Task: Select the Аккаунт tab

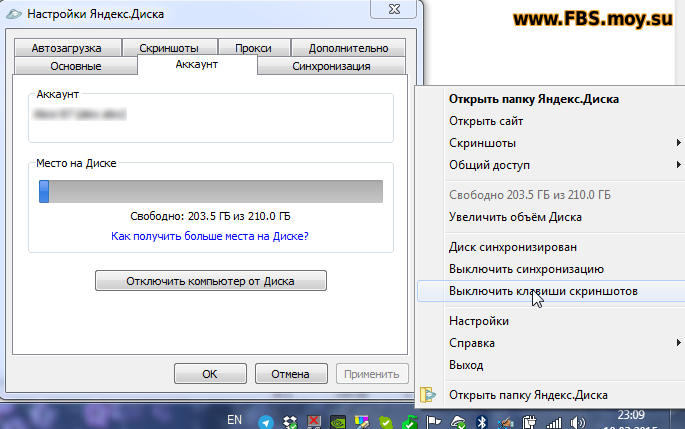Action: click(197, 65)
